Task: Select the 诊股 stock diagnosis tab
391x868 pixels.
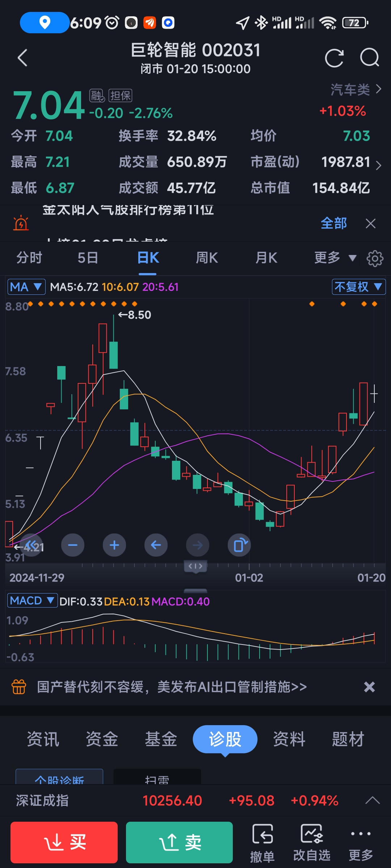Action: 225,739
